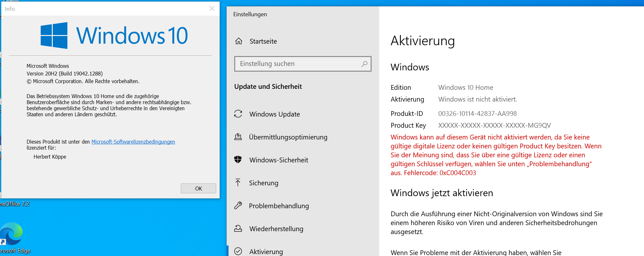Select the Aktivierung checkmark icon
644x256 pixels.
point(238,251)
